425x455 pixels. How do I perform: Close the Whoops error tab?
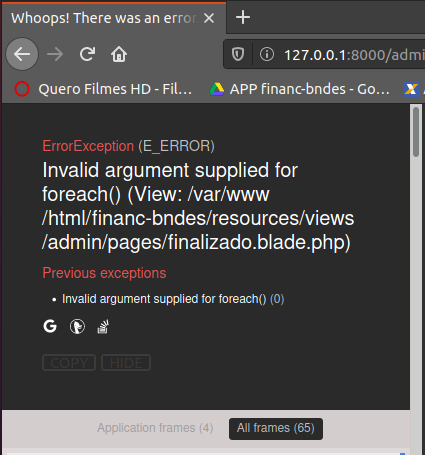209,18
